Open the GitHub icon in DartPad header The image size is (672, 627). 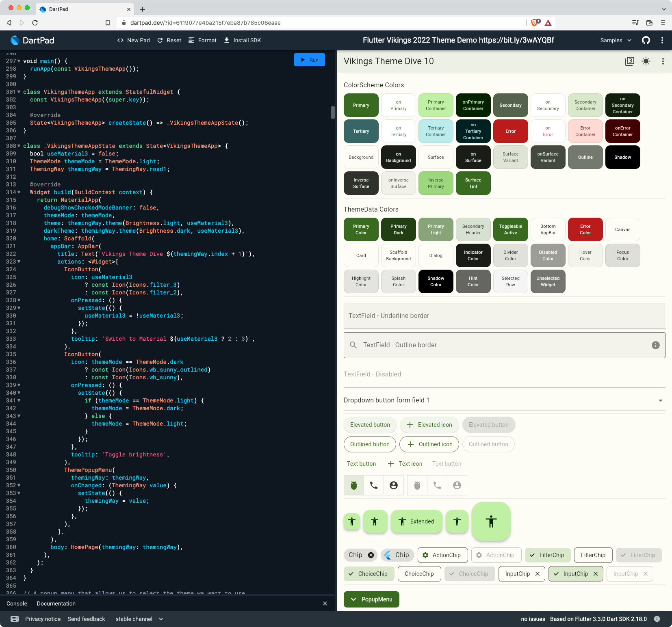646,40
